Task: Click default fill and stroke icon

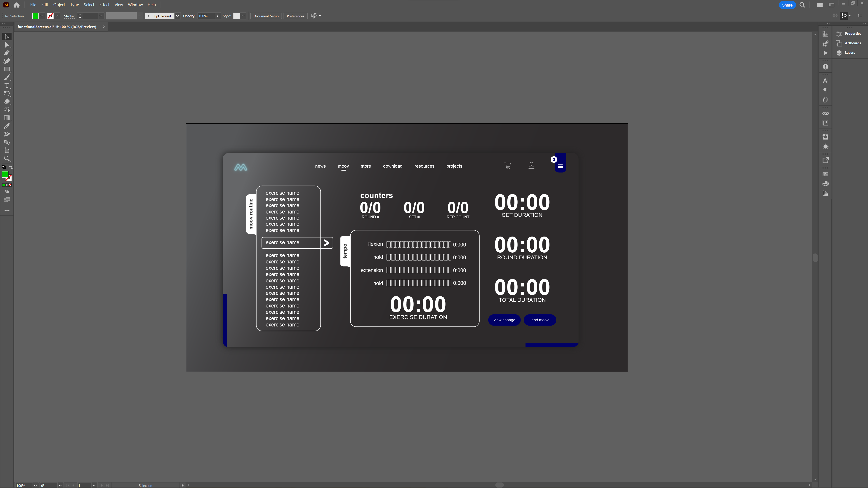Action: (x=4, y=167)
